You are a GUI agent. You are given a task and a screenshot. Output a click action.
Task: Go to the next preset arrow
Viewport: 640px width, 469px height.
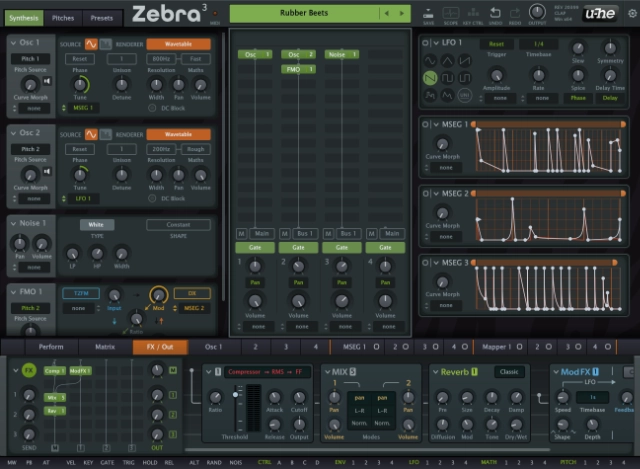pos(402,13)
